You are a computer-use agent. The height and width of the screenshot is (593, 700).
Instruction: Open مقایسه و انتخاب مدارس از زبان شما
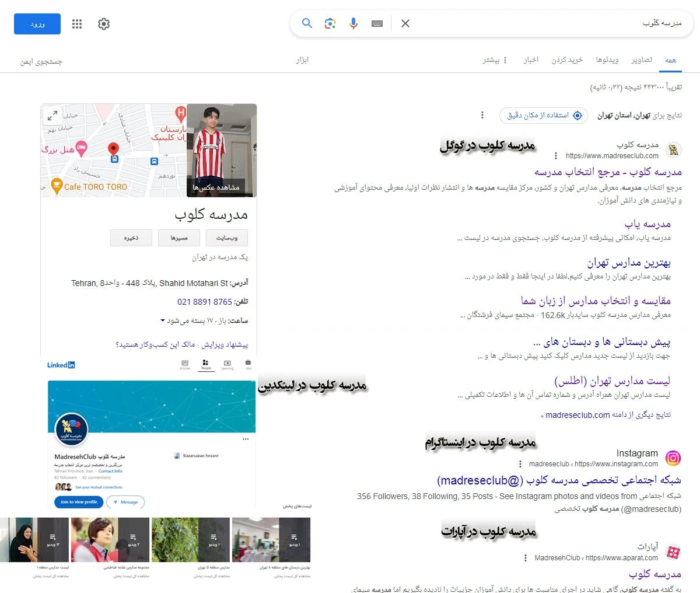tap(596, 301)
